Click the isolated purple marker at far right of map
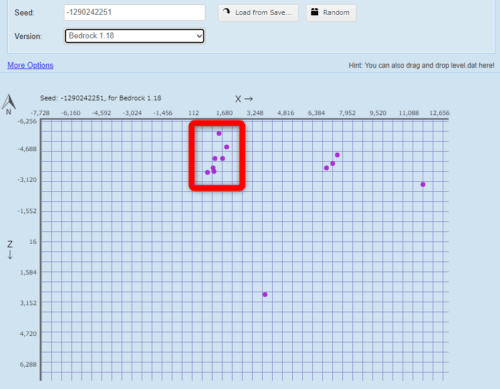The width and height of the screenshot is (500, 389). [423, 184]
